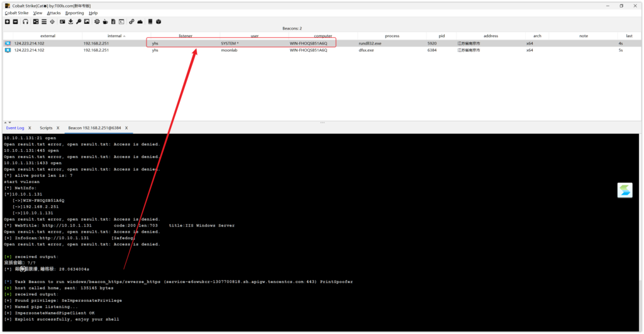Click the cube About icon in the toolbar

tap(158, 22)
